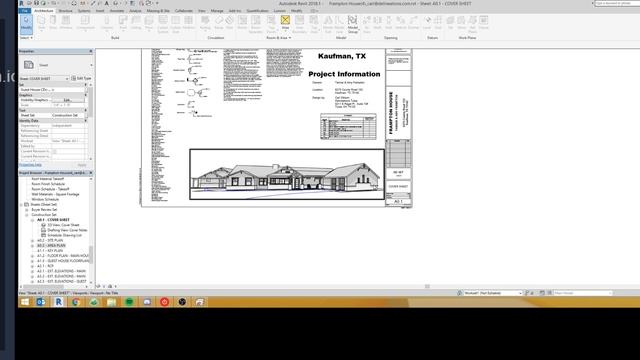Image resolution: width=640 pixels, height=360 pixels.
Task: Open Chrome from taskbar
Action: point(76,302)
